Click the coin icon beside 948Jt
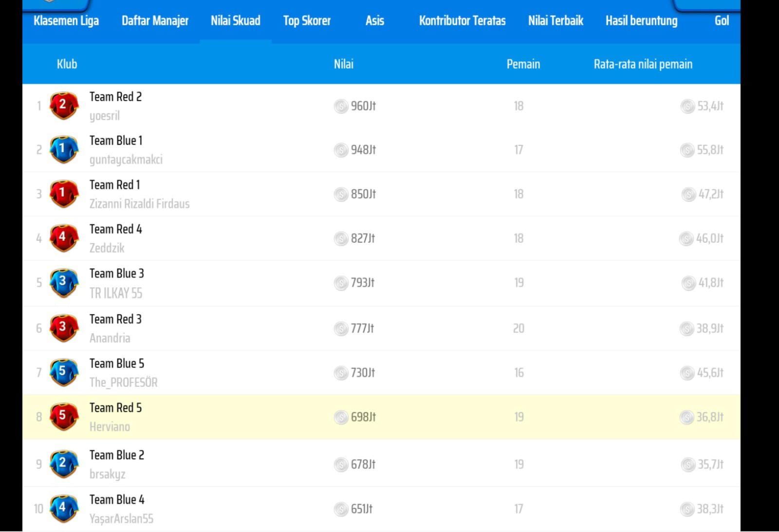This screenshot has height=532, width=779. pos(341,150)
